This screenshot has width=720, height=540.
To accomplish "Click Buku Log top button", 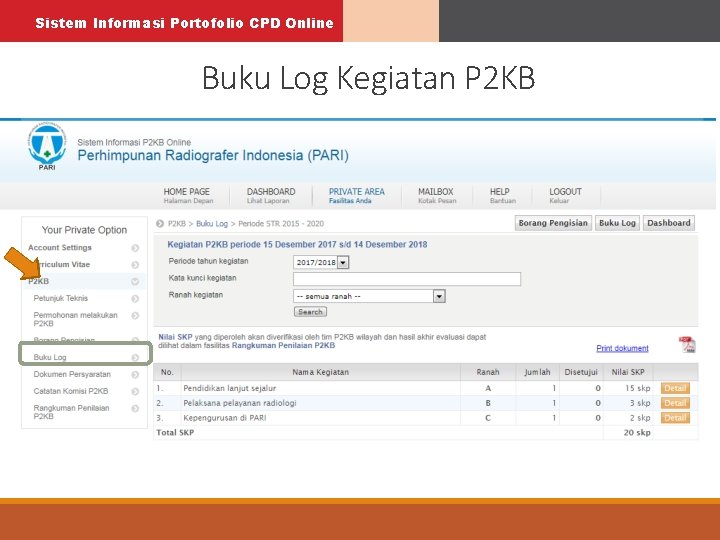I will click(617, 223).
